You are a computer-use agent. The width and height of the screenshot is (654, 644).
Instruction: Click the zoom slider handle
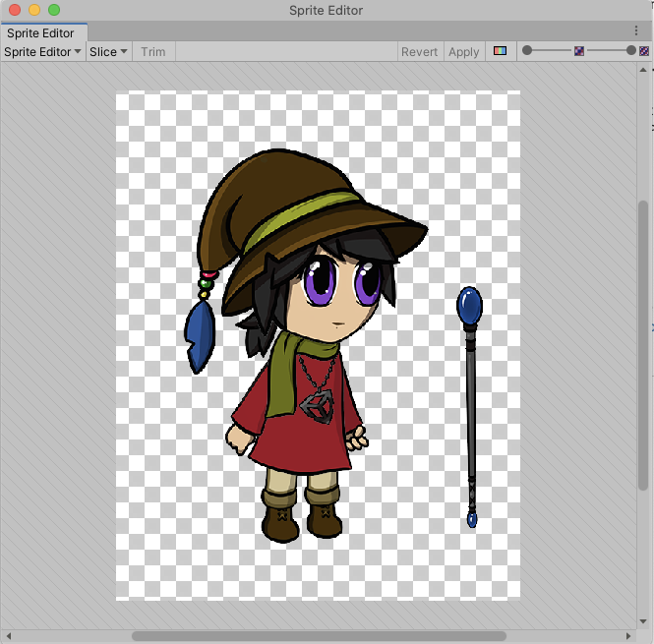coord(527,50)
